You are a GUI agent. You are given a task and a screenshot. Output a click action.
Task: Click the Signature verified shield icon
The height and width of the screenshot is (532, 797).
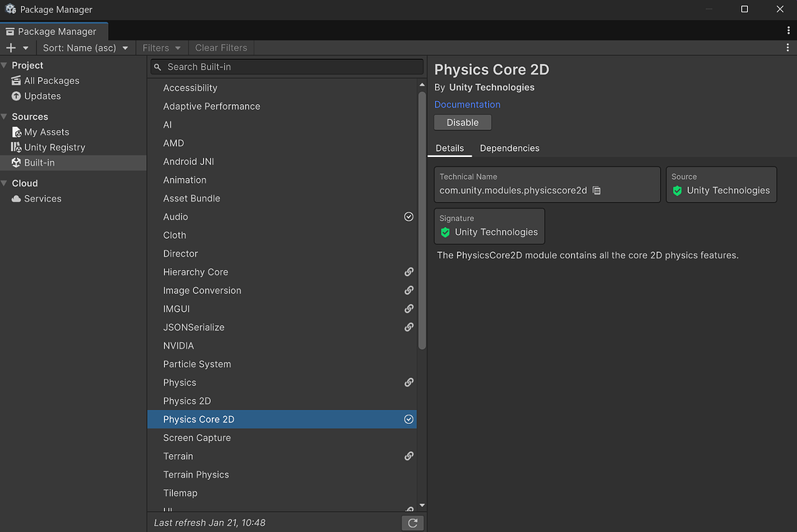click(x=445, y=233)
